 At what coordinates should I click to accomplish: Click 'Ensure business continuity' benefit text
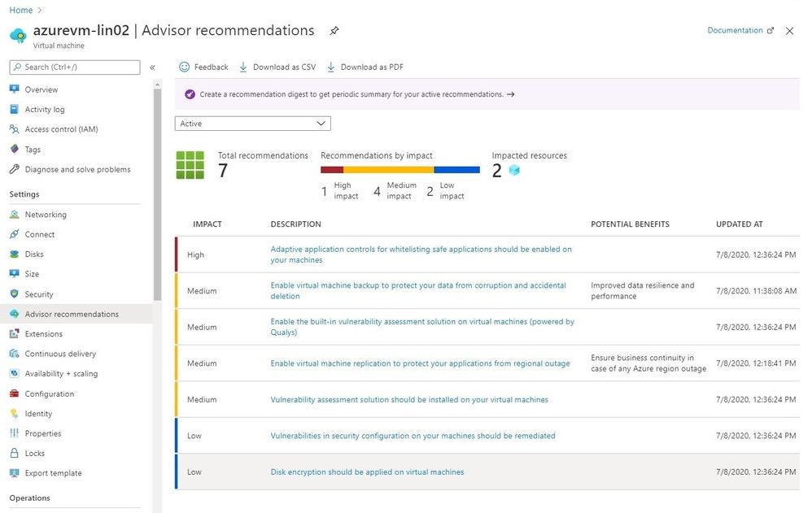click(x=648, y=363)
